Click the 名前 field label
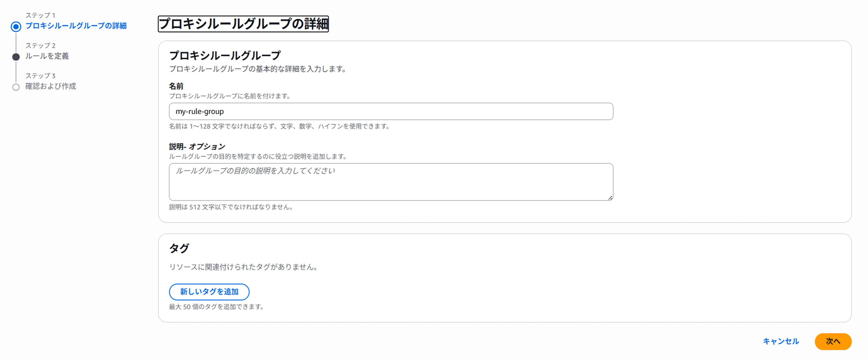The image size is (868, 360). point(176,86)
